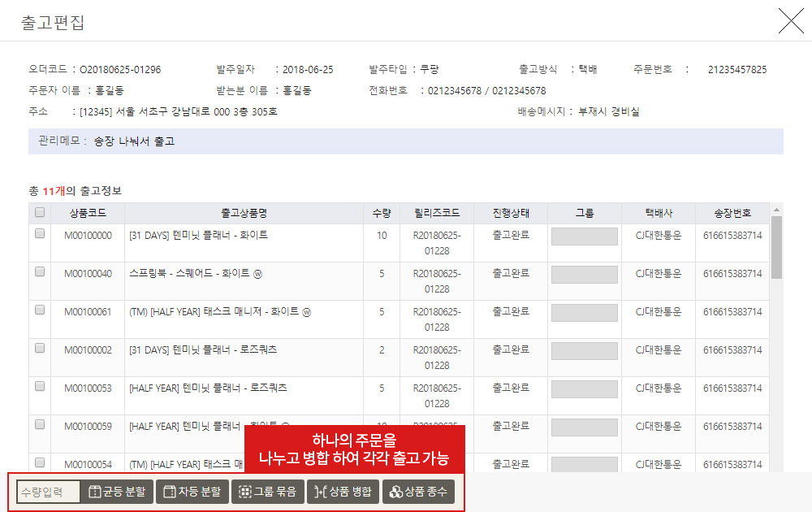Click the 상품 병합 (merge products) button
Viewport: 812px width, 512px height.
(343, 492)
